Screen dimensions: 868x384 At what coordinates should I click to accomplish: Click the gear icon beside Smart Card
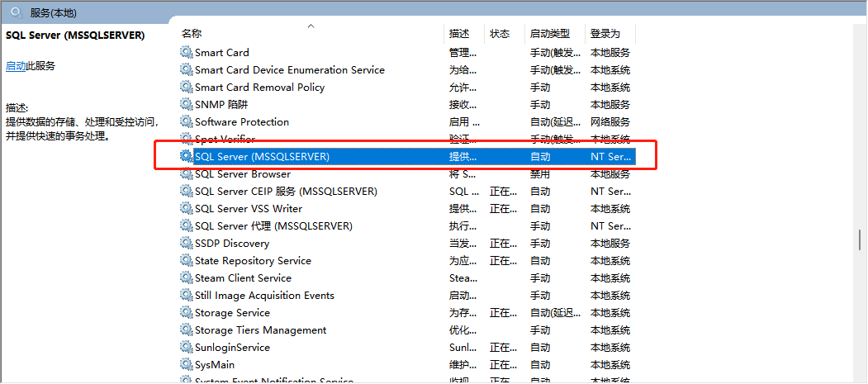(187, 52)
